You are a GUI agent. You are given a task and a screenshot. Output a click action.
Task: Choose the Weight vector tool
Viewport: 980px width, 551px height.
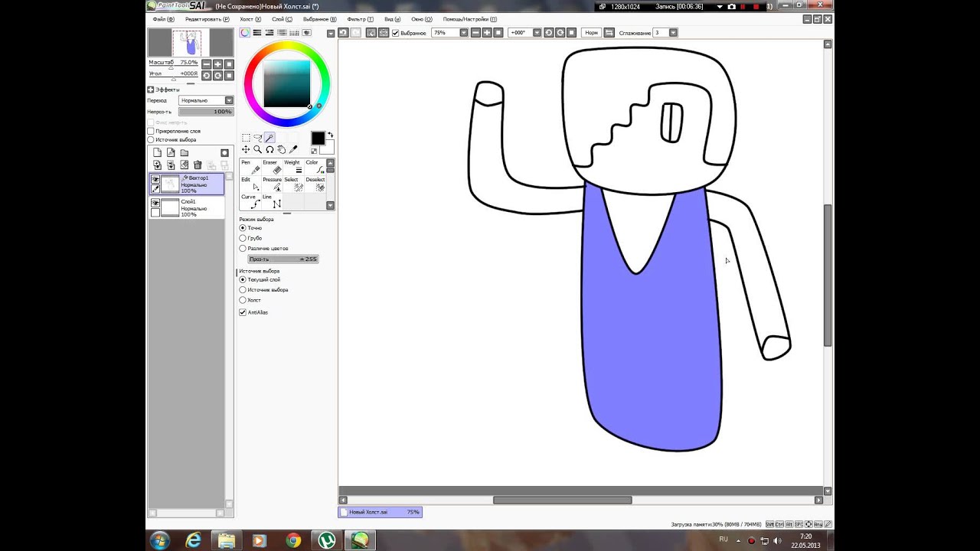click(x=293, y=167)
